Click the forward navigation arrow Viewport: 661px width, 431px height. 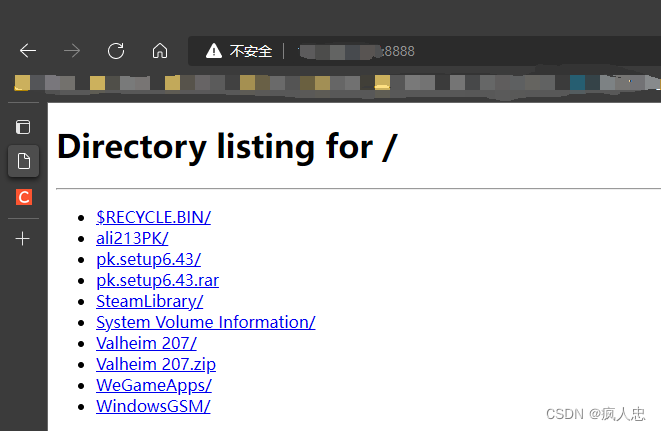pyautogui.click(x=72, y=51)
